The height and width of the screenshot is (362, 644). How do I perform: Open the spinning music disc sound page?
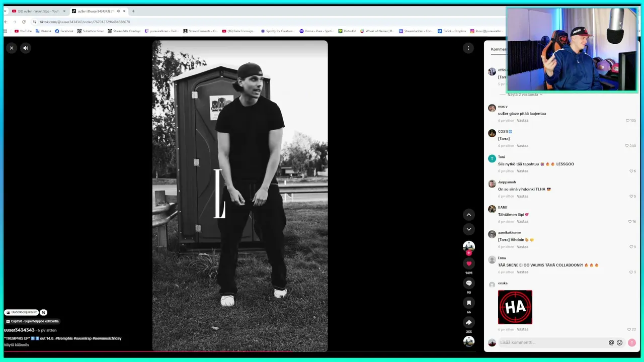point(469,341)
